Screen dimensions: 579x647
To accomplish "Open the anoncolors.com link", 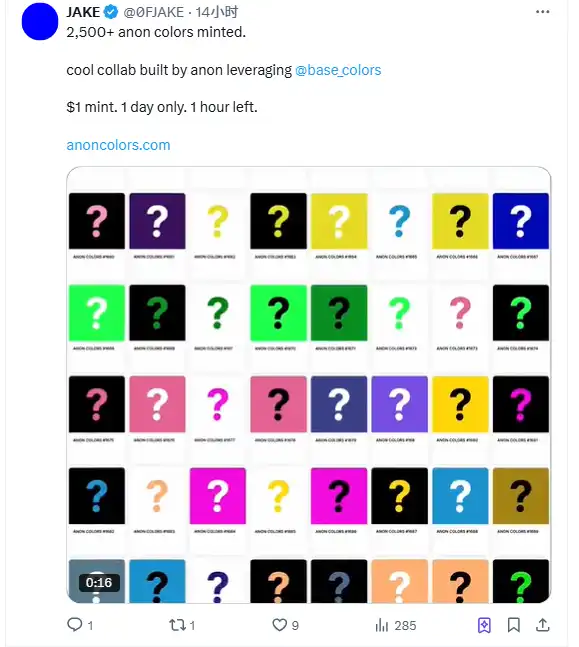I will point(118,145).
